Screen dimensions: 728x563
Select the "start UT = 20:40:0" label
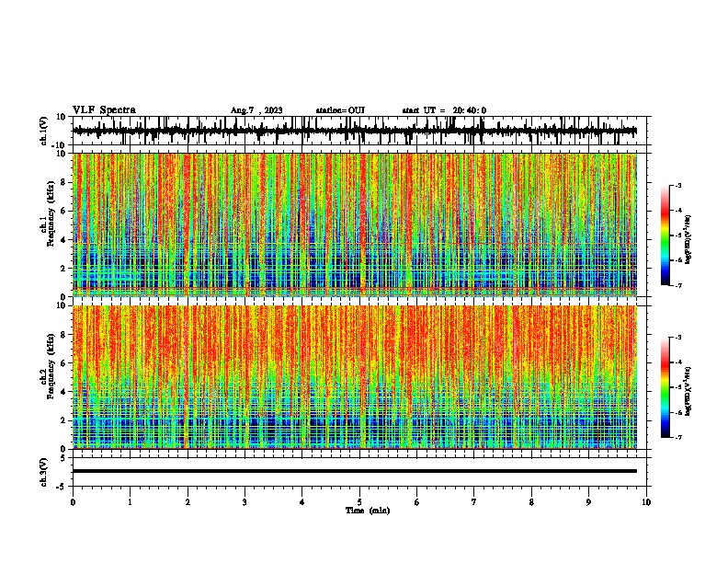point(444,110)
